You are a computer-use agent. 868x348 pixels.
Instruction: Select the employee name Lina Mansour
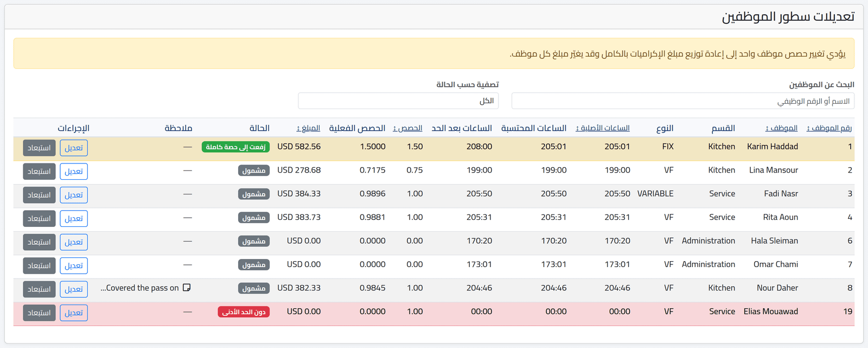774,170
